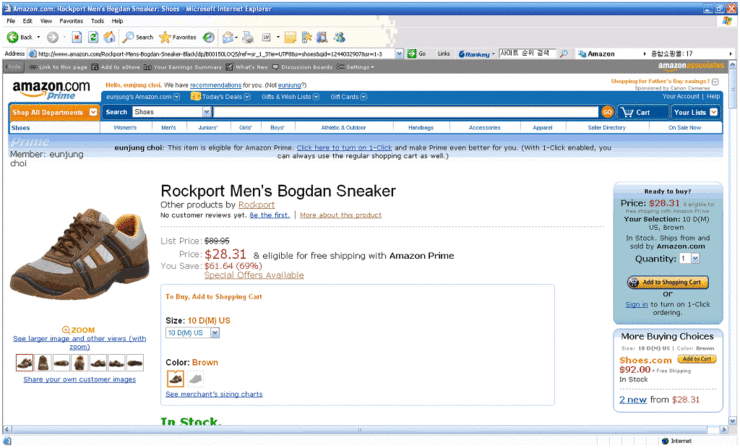Screen dimensions: 740x448
Task: Open the Help menu
Action: point(117,21)
